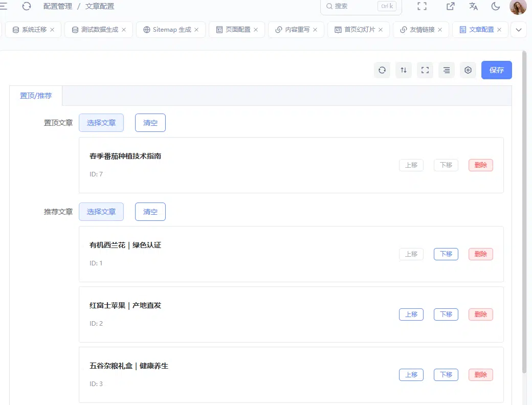The height and width of the screenshot is (405, 532).
Task: Open the 置顶/推荐 tab
Action: coord(36,96)
